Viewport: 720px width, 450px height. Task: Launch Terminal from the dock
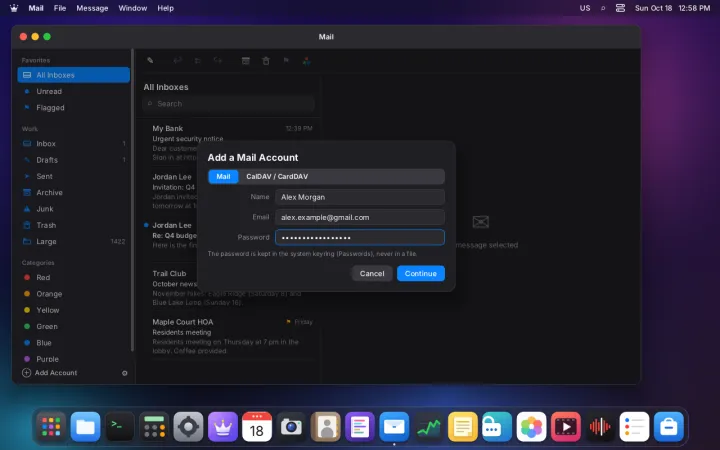coord(119,427)
